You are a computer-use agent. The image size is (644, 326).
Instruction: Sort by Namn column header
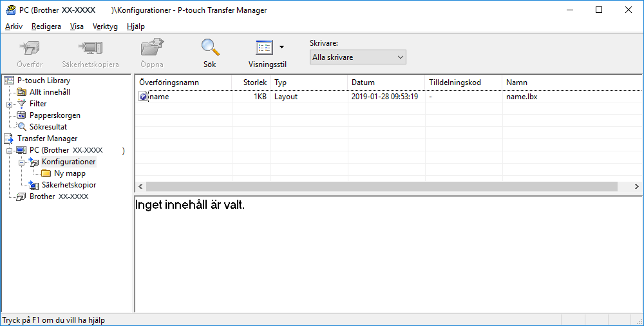click(x=573, y=82)
